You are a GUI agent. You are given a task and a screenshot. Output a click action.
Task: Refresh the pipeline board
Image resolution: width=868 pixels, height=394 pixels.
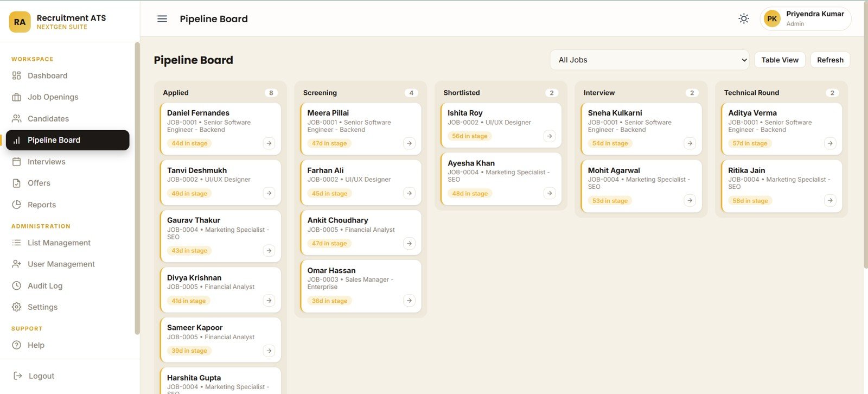(x=830, y=60)
